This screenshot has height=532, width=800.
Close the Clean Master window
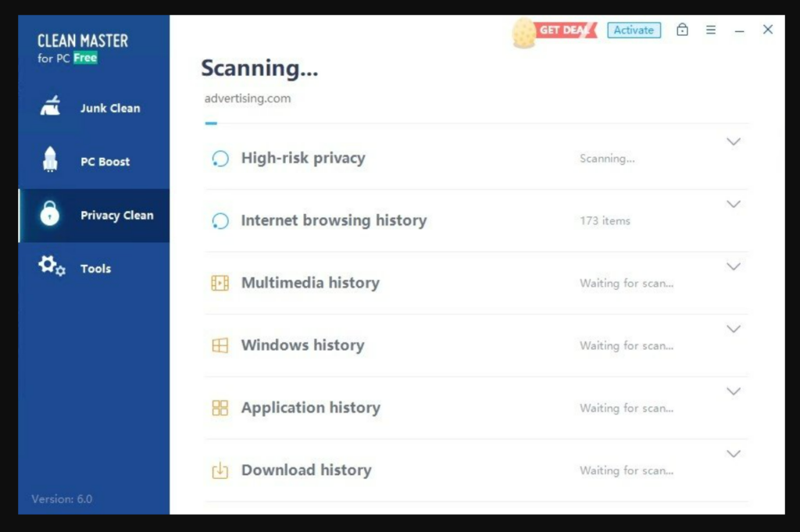pyautogui.click(x=768, y=30)
